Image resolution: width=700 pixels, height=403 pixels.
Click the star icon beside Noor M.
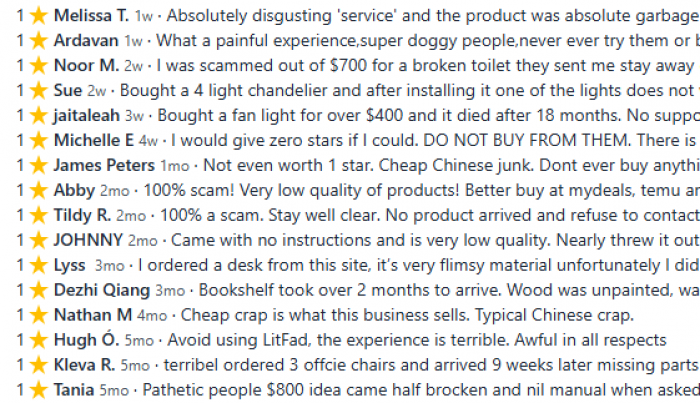[39, 66]
